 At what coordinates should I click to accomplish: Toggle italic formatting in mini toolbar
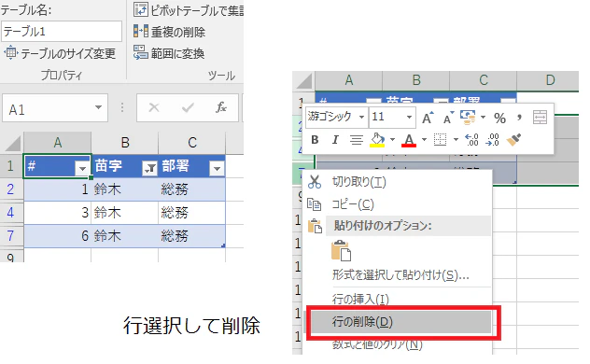point(335,140)
